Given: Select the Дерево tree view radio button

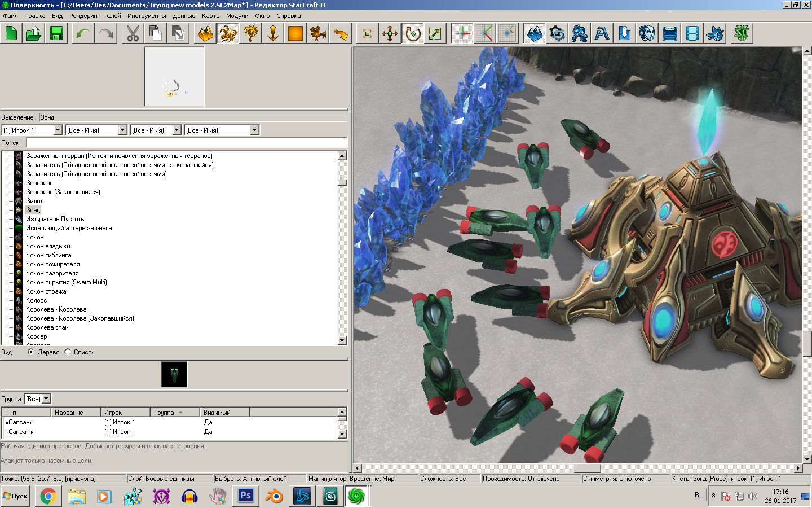Looking at the screenshot, I should (31, 352).
